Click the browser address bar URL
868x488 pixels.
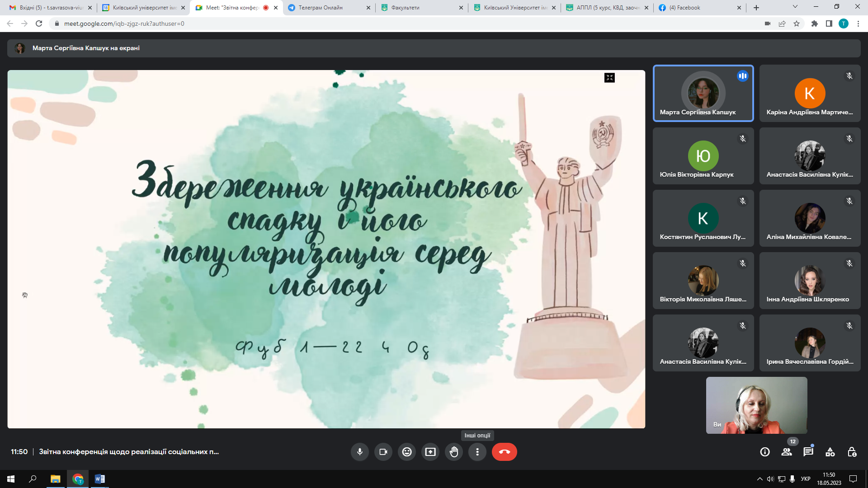124,23
